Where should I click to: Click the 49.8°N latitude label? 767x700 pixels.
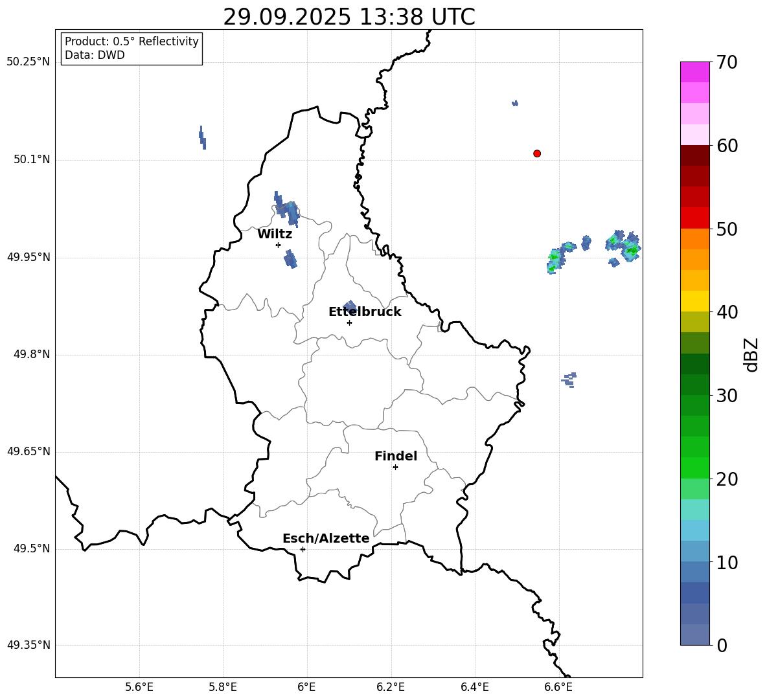point(32,354)
